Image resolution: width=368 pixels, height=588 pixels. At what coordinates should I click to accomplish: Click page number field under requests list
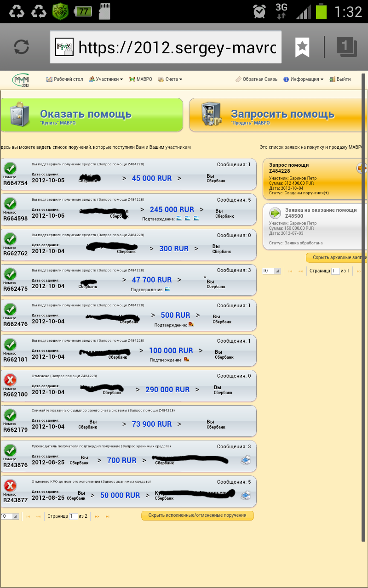coord(335,271)
